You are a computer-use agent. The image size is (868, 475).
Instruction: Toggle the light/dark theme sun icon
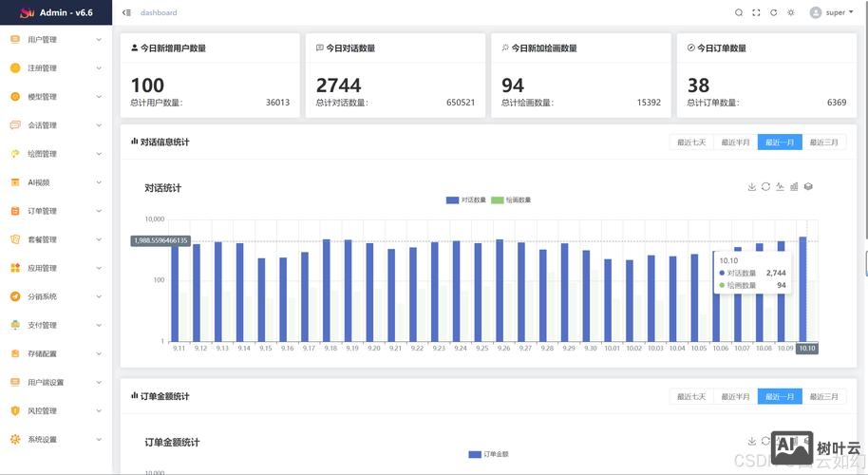(x=790, y=12)
